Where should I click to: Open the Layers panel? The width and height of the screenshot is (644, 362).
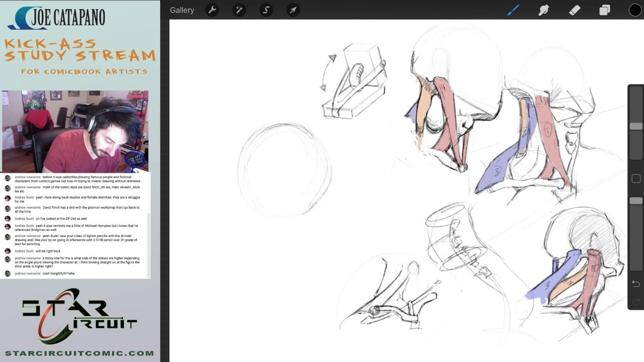tap(605, 10)
